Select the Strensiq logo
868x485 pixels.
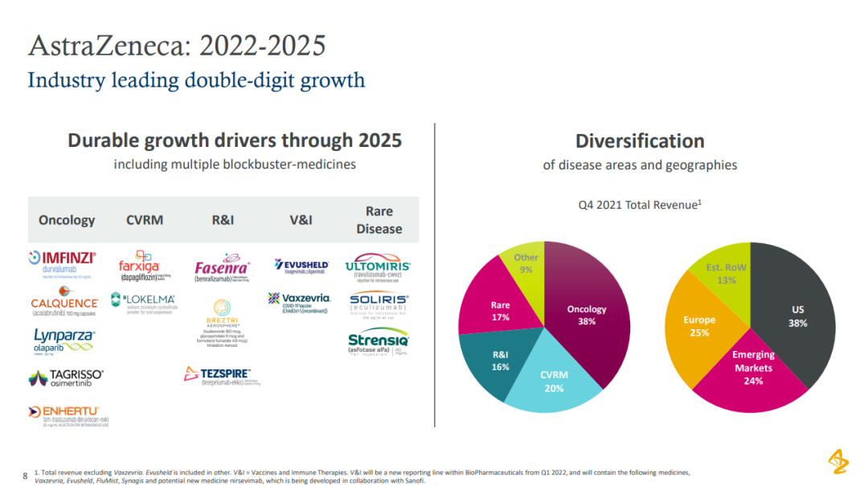pyautogui.click(x=378, y=342)
